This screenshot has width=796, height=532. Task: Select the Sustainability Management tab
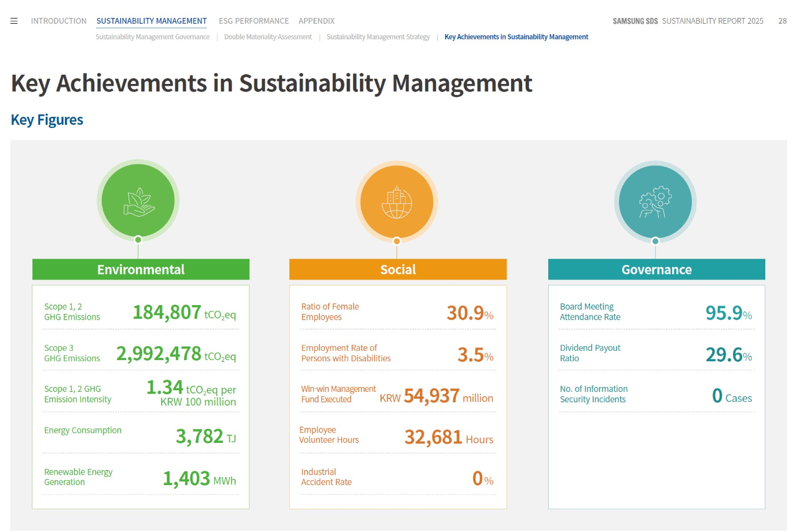point(152,21)
